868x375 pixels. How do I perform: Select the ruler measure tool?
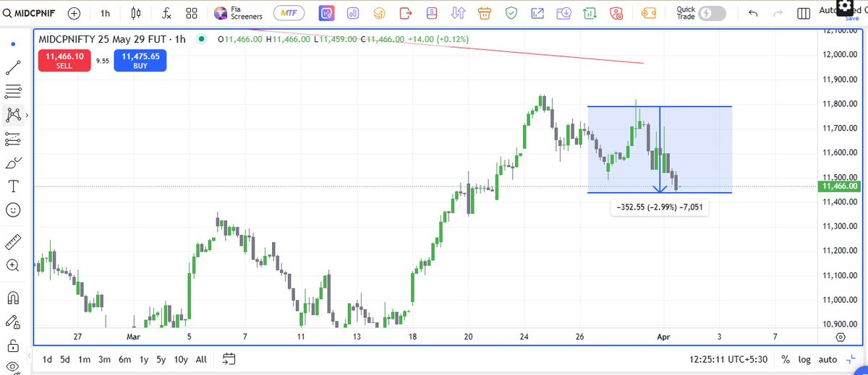(x=13, y=241)
